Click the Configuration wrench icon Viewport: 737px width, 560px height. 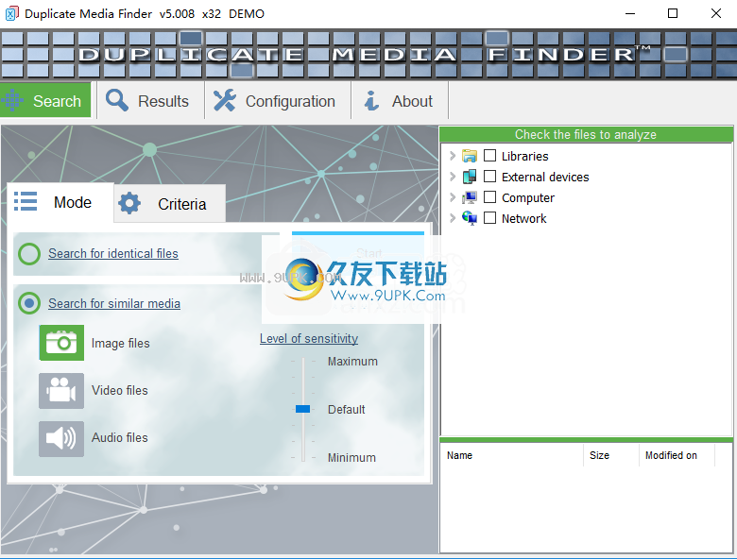[x=225, y=100]
